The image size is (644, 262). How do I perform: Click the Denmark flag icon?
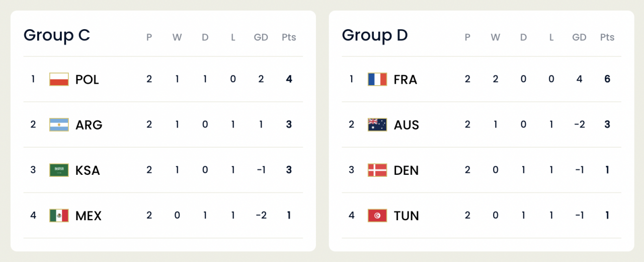[377, 170]
